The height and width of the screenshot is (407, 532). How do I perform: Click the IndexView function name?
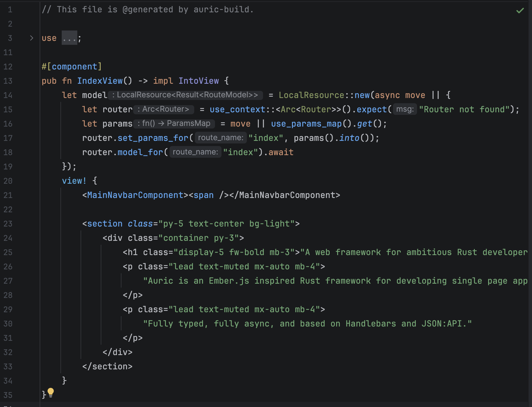(x=100, y=81)
